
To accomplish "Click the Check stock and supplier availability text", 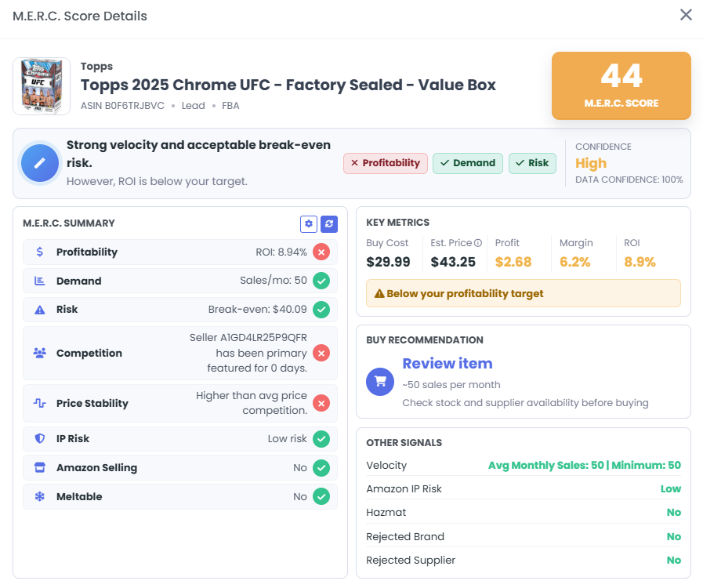I will (525, 403).
